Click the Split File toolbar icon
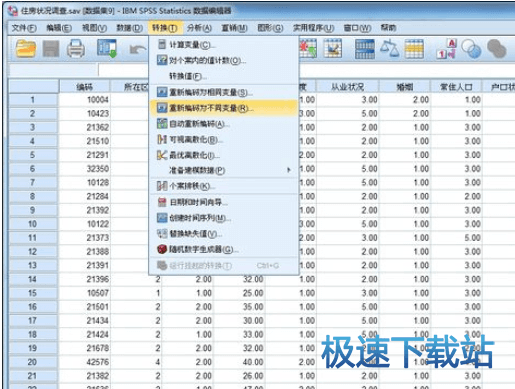Screen dimensions: 515x389 point(365,49)
